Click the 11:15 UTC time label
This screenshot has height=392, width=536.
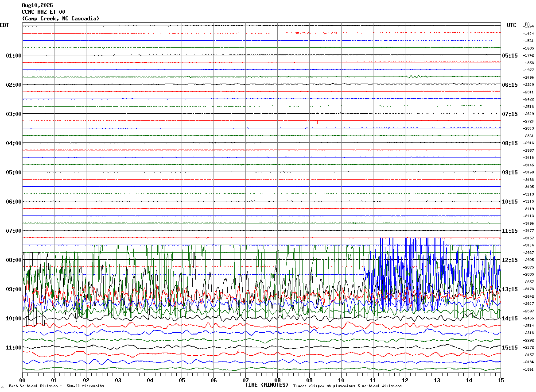click(x=509, y=231)
